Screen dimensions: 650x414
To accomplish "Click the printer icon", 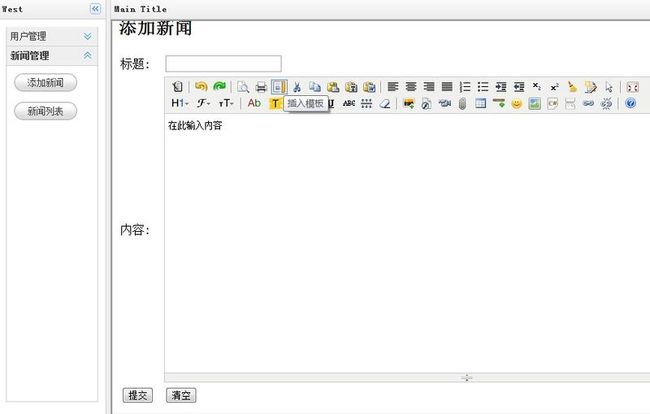I will [x=261, y=87].
